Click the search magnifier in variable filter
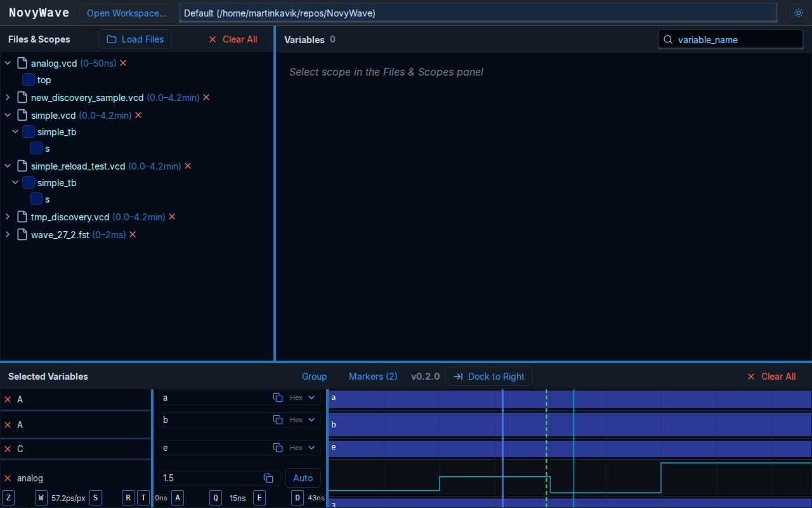The image size is (812, 508). pos(667,39)
